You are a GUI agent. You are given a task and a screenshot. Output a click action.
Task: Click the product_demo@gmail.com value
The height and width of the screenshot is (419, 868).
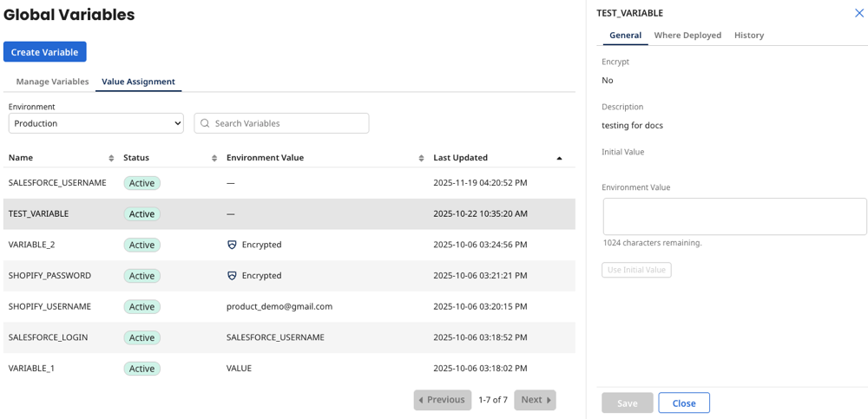(279, 306)
